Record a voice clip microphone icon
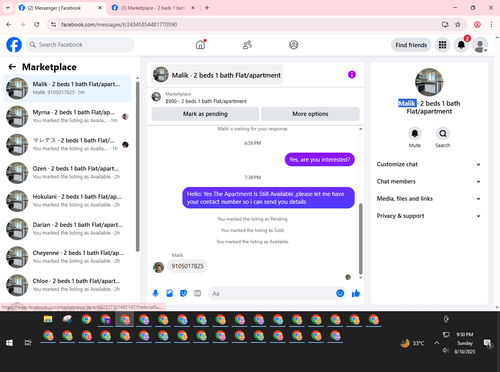This screenshot has width=500, height=372. coord(155,293)
